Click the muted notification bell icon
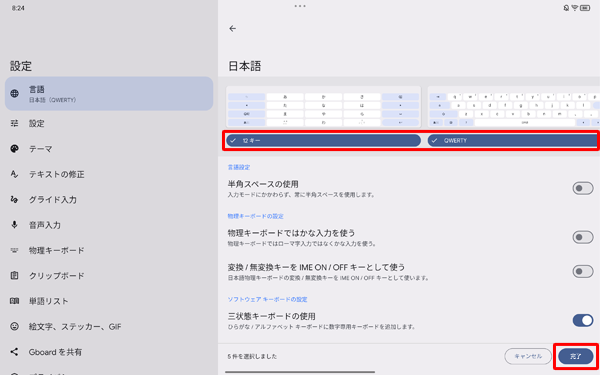600x375 pixels. click(x=566, y=8)
